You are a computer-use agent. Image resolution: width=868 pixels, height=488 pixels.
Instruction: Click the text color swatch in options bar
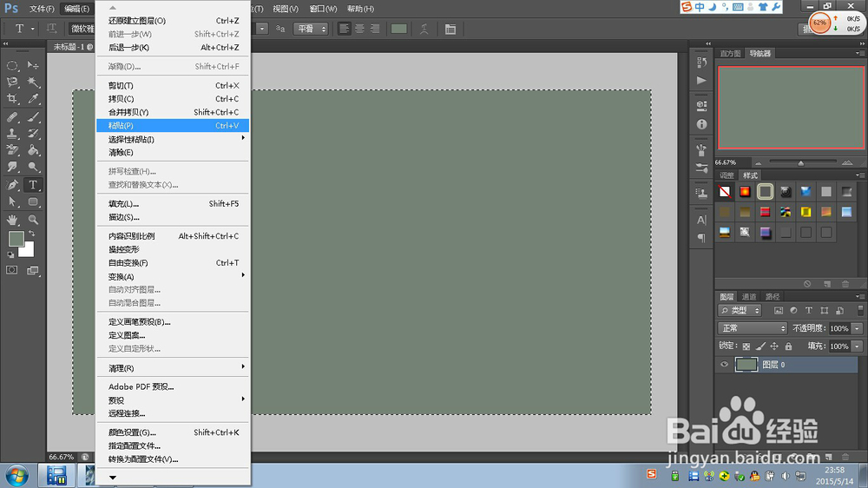coord(398,29)
